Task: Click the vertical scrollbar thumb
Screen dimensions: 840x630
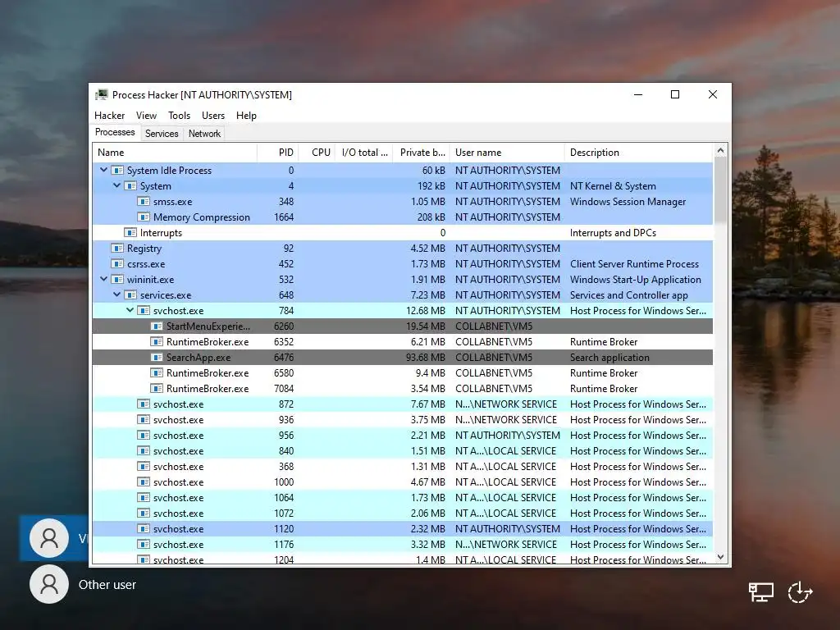Action: (x=720, y=190)
